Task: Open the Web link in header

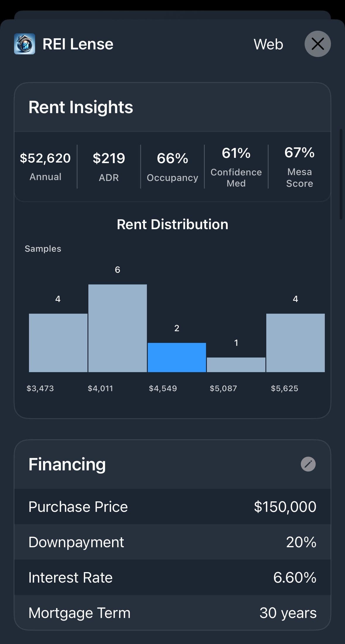Action: click(x=268, y=44)
